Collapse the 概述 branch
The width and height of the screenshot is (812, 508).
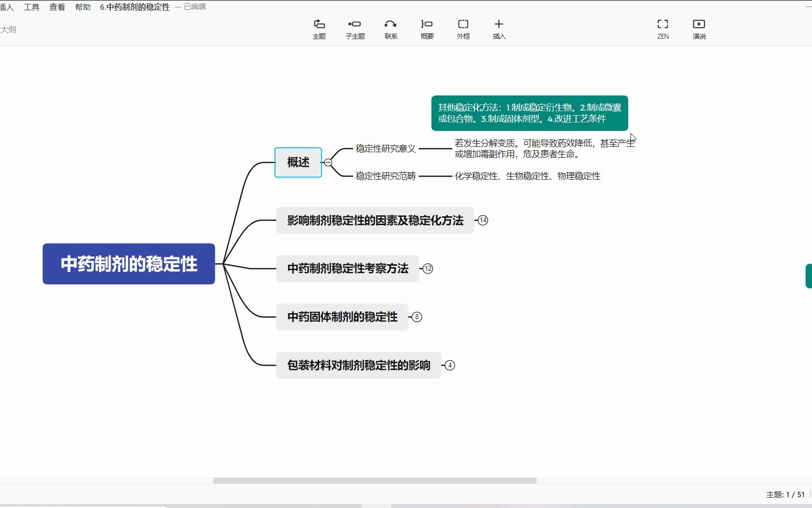click(x=328, y=162)
